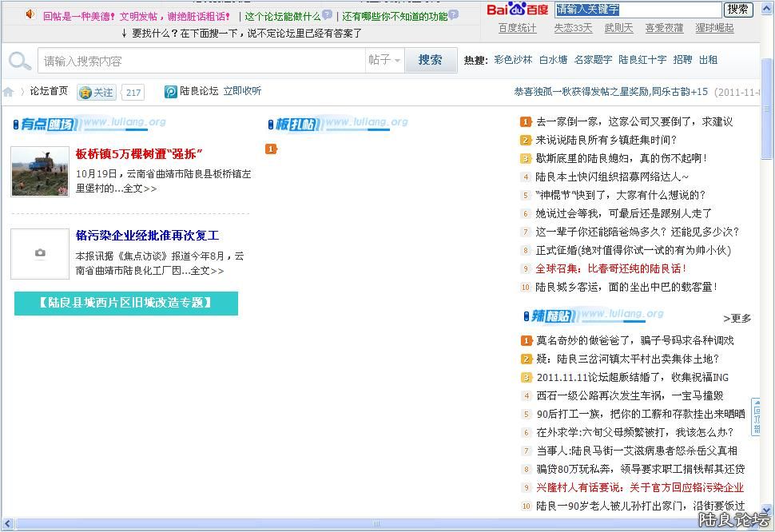The width and height of the screenshot is (775, 532).
Task: Click the 陆良县城西片区旧城改造专题 banner
Action: [x=126, y=303]
